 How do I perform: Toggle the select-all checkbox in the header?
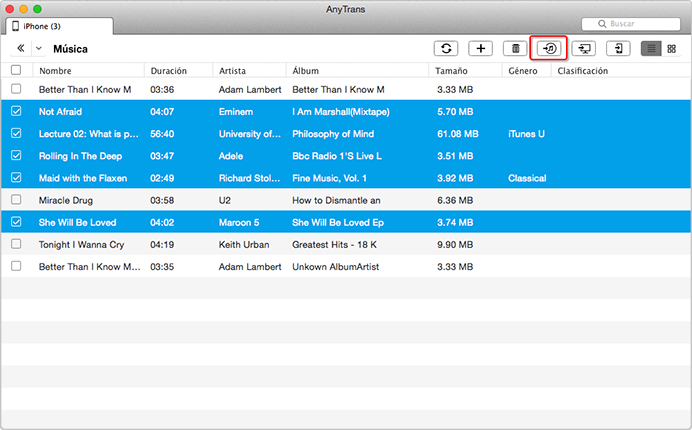(x=16, y=70)
